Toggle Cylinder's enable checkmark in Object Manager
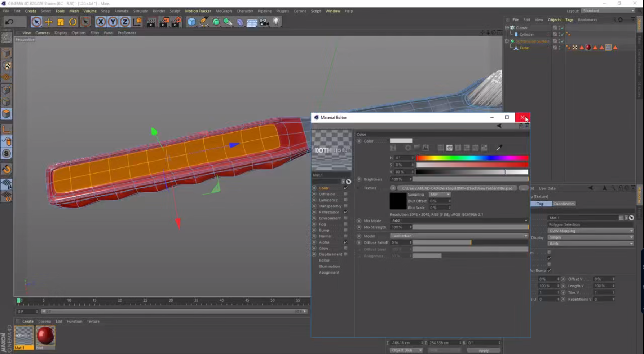644x354 pixels. click(562, 35)
